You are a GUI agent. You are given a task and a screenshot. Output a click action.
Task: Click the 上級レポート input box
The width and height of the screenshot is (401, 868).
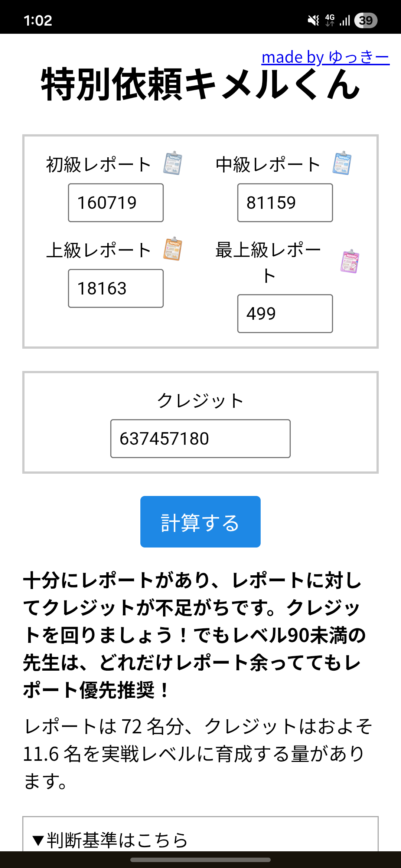116,289
